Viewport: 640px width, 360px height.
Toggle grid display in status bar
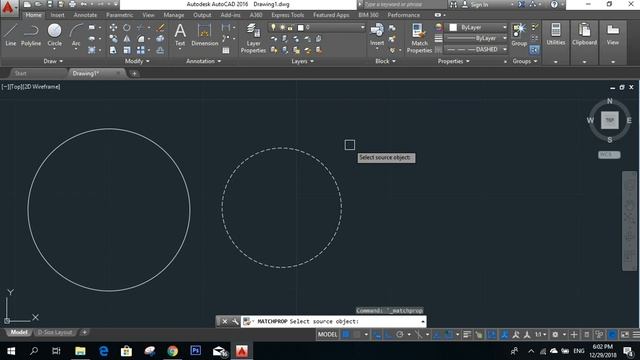346,334
